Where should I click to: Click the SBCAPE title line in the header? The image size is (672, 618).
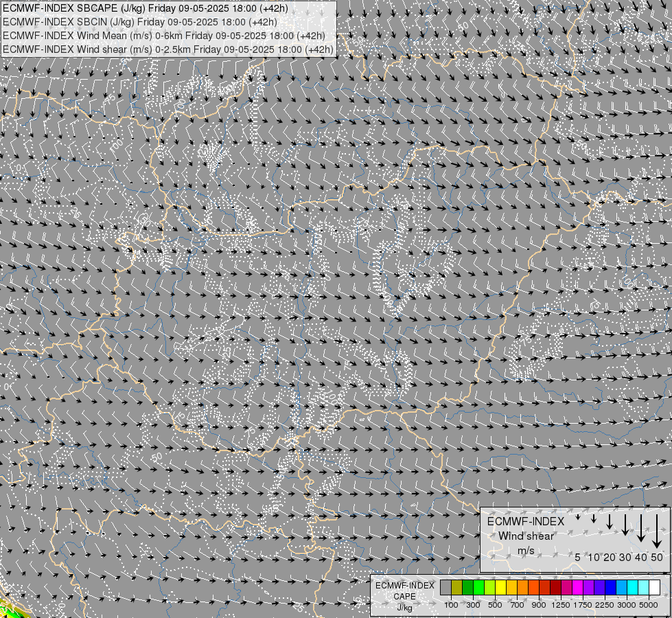pos(146,8)
